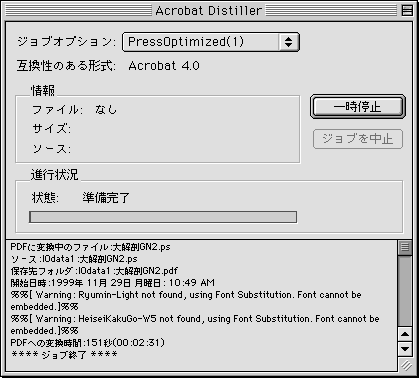This screenshot has height=378, width=419.
Task: Click log line PDFに変換中のファイル 大解剖GN2.ps
Action: 90,247
